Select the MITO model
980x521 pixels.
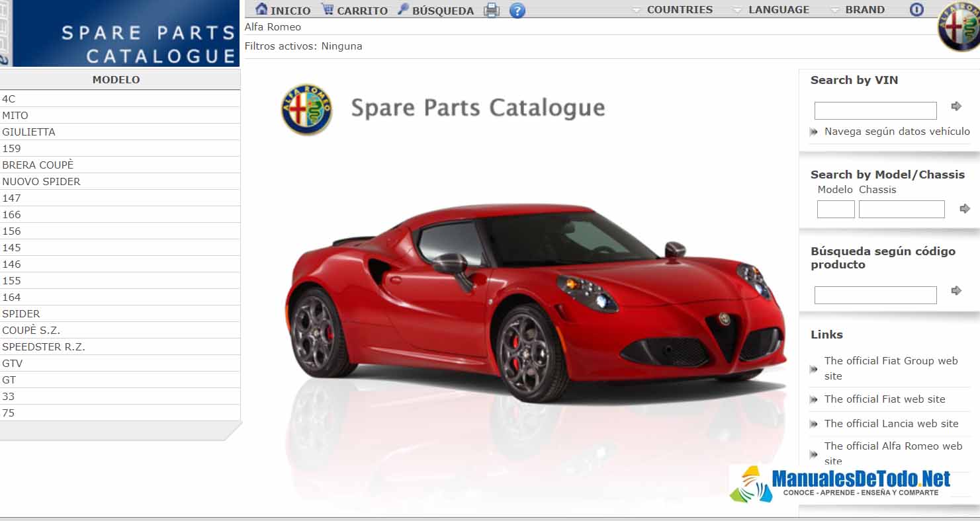coord(120,115)
